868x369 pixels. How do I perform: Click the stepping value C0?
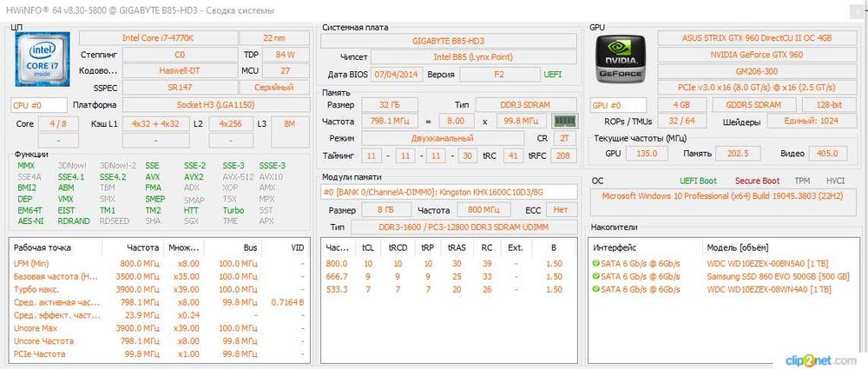pos(180,56)
